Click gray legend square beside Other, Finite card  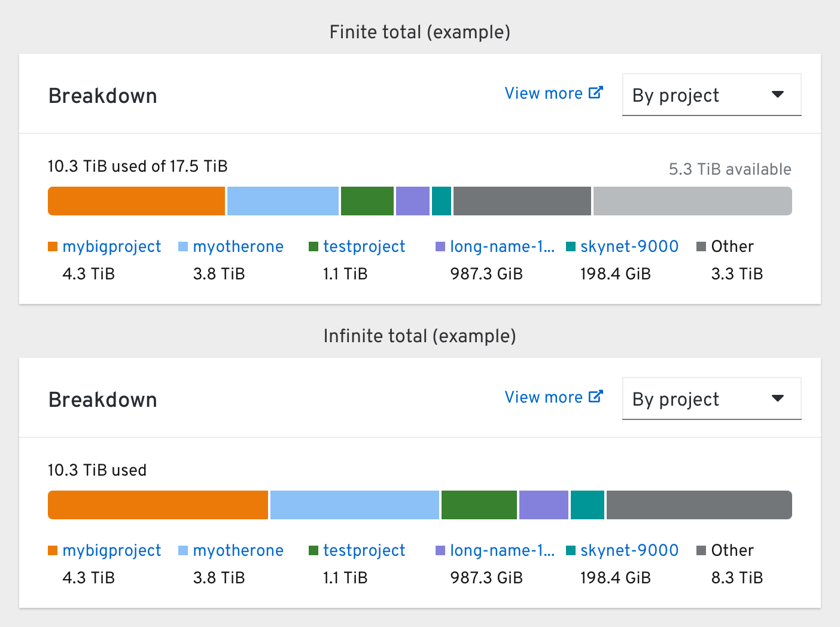point(701,246)
